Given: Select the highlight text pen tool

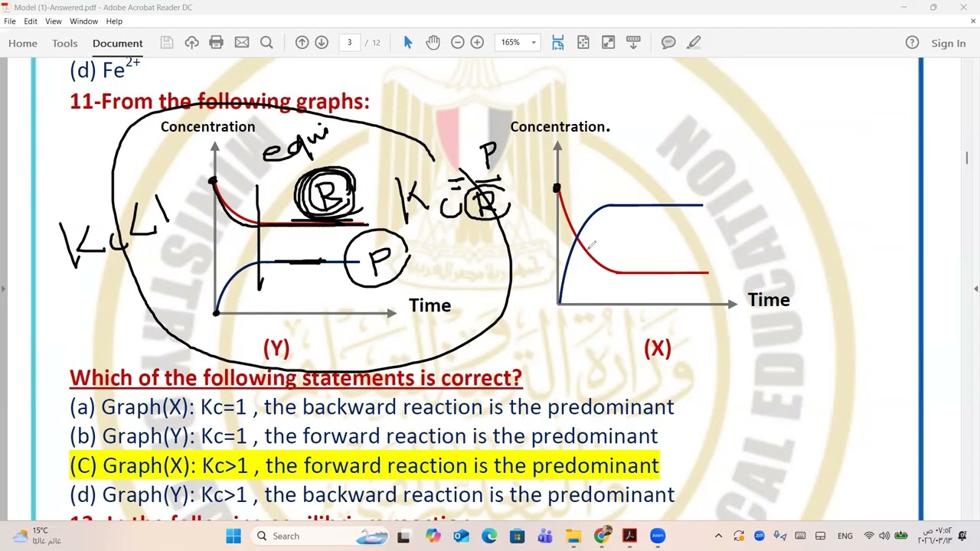Looking at the screenshot, I should click(x=694, y=43).
